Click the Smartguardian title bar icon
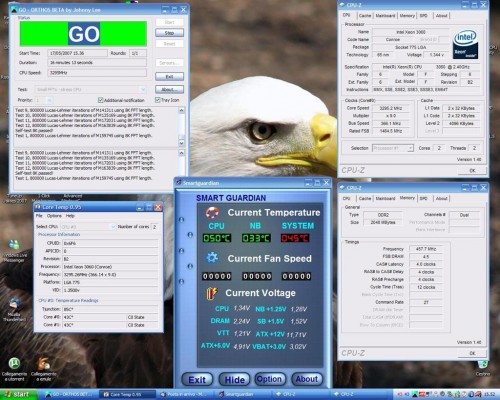 coord(179,183)
